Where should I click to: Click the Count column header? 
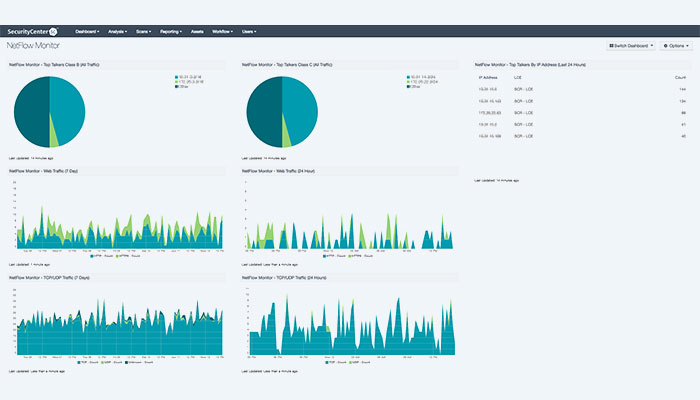point(680,76)
